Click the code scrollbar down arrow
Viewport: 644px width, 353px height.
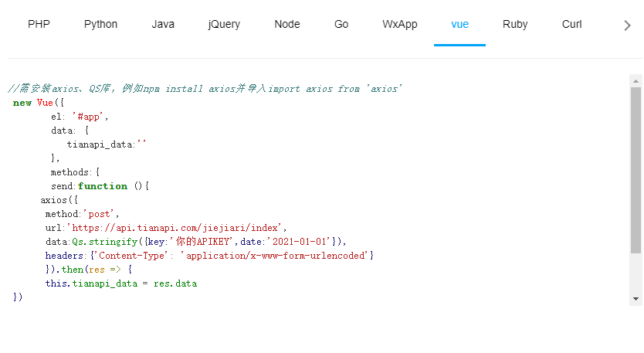(x=636, y=299)
